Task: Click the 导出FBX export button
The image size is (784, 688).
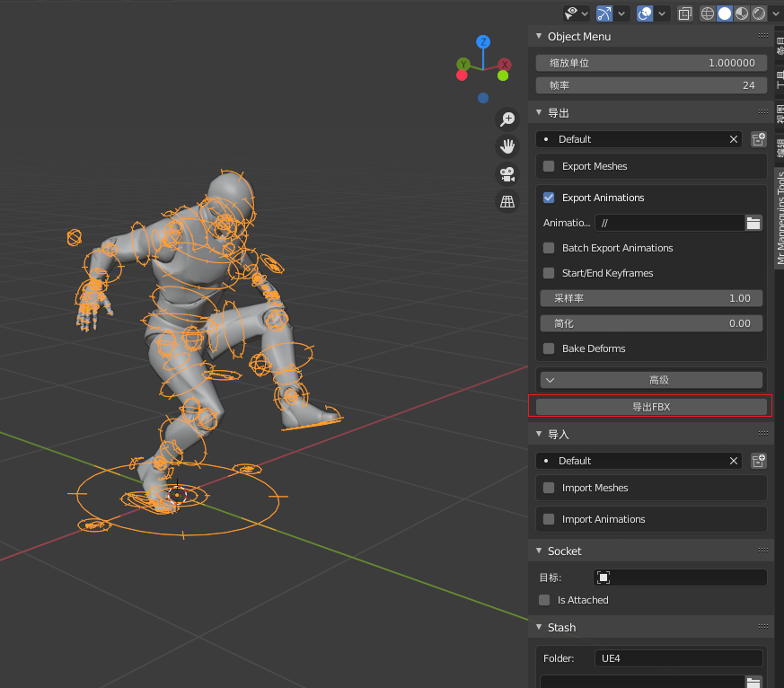Action: (x=651, y=407)
